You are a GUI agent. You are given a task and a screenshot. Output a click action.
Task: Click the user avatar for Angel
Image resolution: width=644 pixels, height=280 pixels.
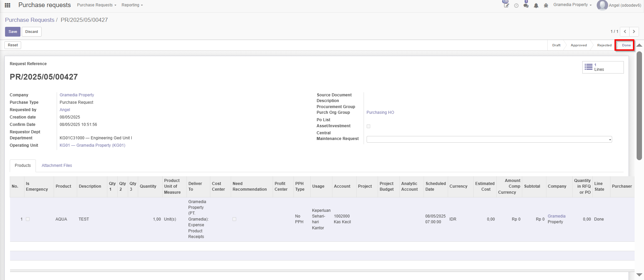(x=602, y=5)
